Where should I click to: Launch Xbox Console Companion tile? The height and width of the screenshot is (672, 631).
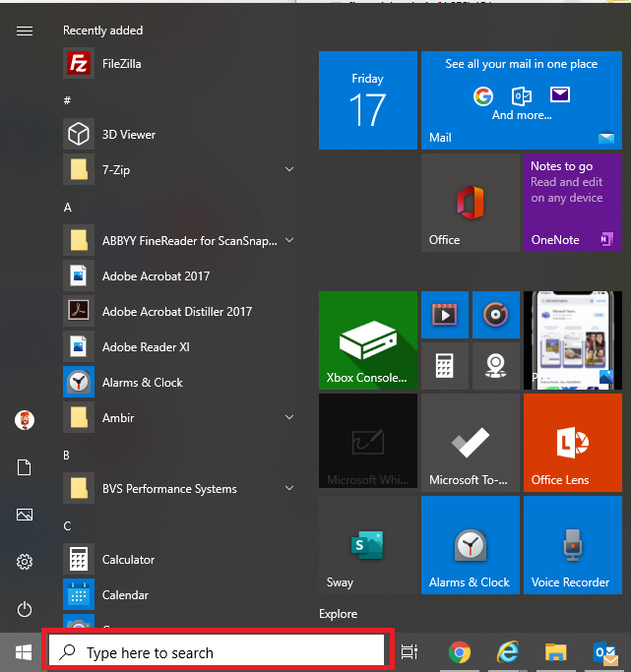click(368, 340)
